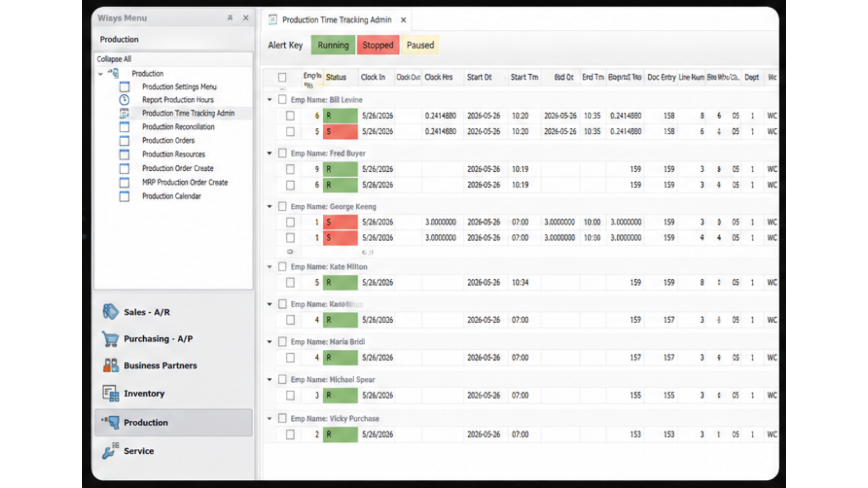
Task: Click the green Running alert key swatch
Action: [333, 45]
